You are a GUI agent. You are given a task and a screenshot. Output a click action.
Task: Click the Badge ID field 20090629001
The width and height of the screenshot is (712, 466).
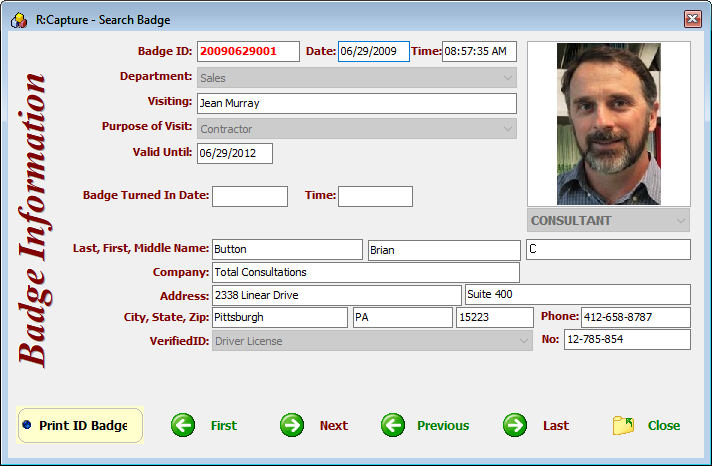point(248,51)
